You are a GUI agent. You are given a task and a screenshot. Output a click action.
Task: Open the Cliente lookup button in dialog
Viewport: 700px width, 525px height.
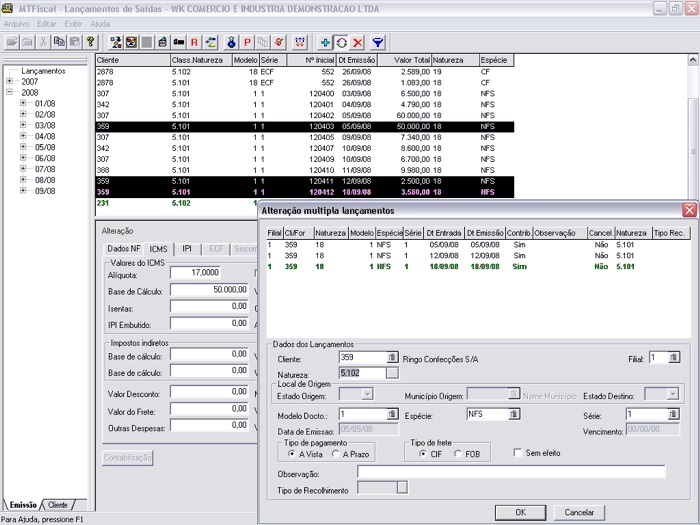(393, 357)
